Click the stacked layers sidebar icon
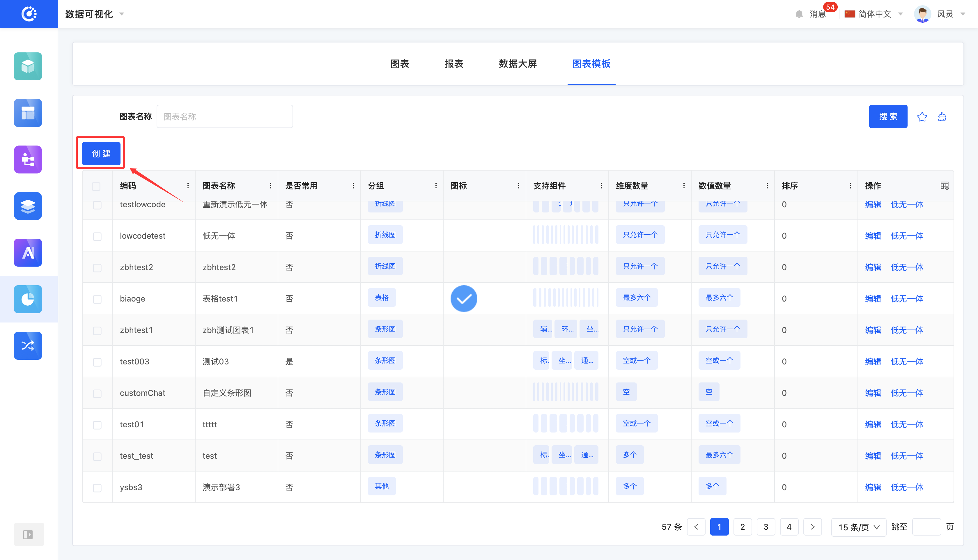Image resolution: width=978 pixels, height=560 pixels. coord(28,206)
